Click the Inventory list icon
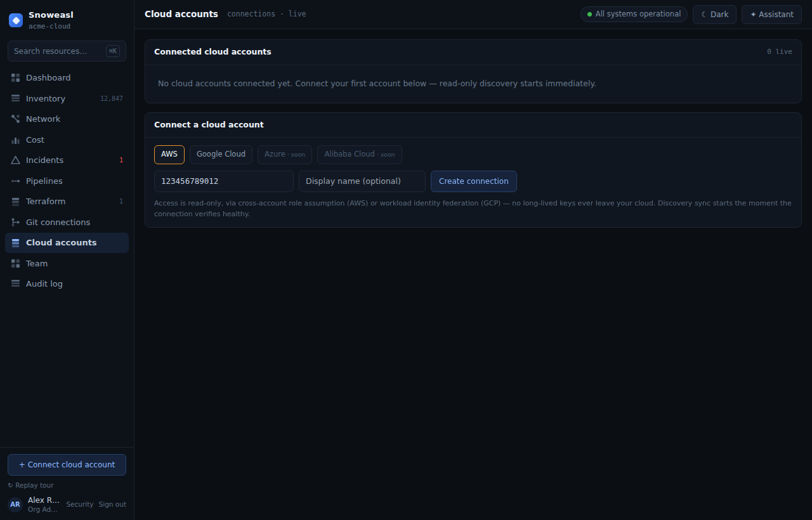The image size is (812, 520). click(x=16, y=98)
